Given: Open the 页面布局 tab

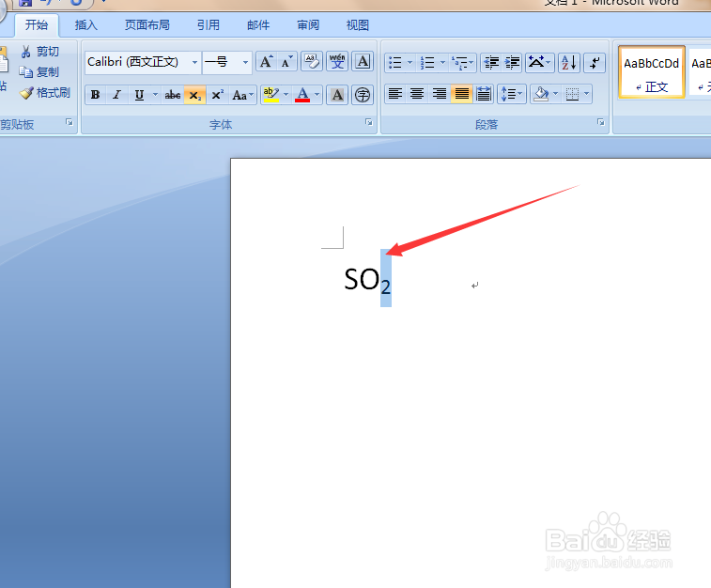Looking at the screenshot, I should click(147, 24).
